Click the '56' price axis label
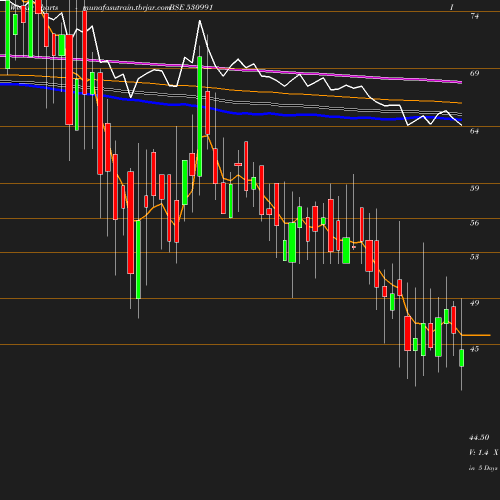Screen dimensions: 500x500 pos(475,223)
